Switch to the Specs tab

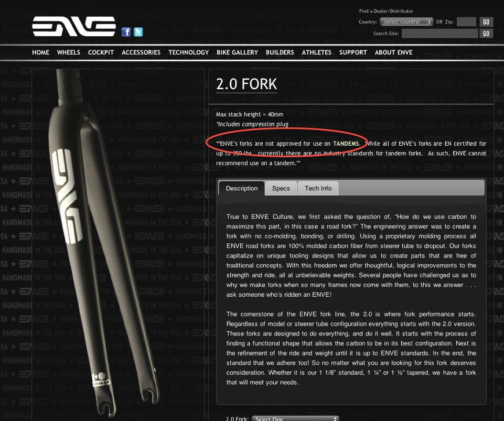pyautogui.click(x=281, y=188)
